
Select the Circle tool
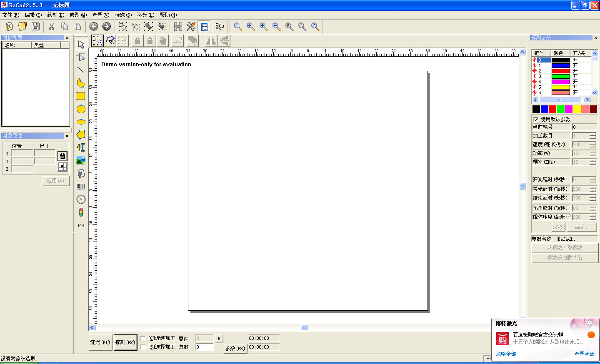81,109
